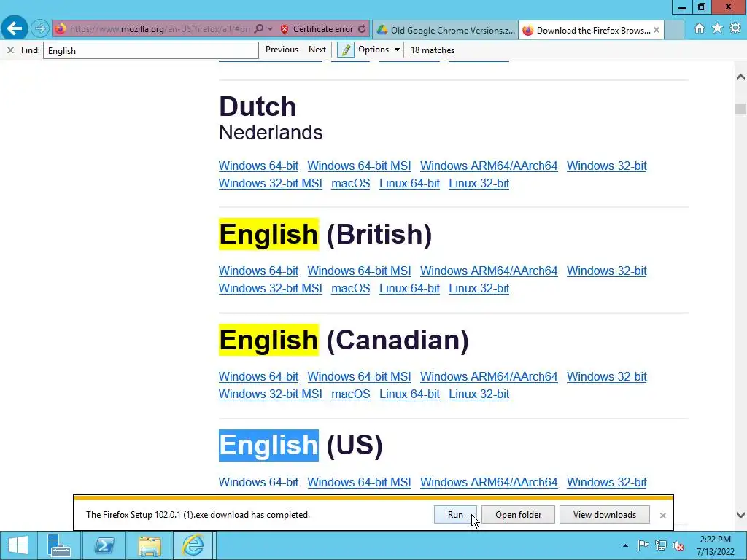Download English (Canadian) Windows 32-bit
The height and width of the screenshot is (560, 747).
[606, 376]
